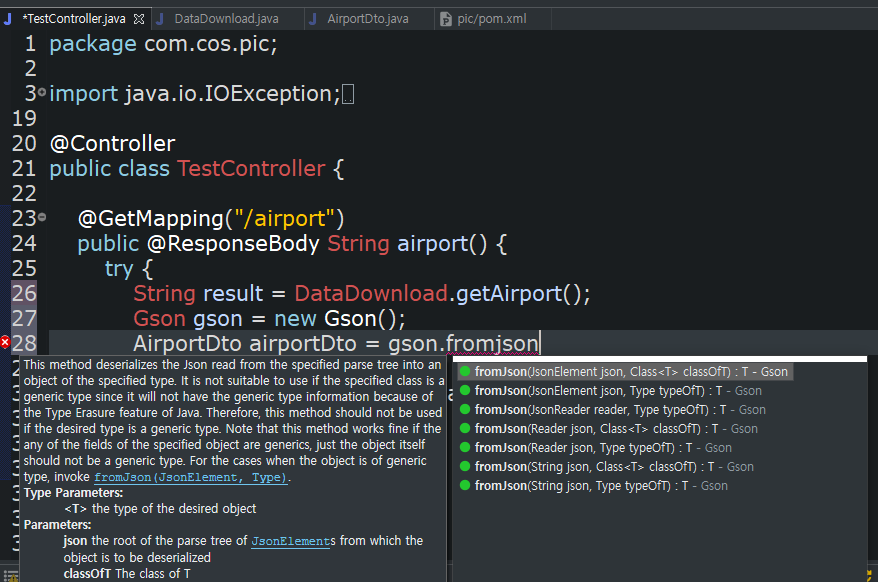Image resolution: width=878 pixels, height=582 pixels.
Task: Click the @Controller annotation
Action: pos(113,143)
